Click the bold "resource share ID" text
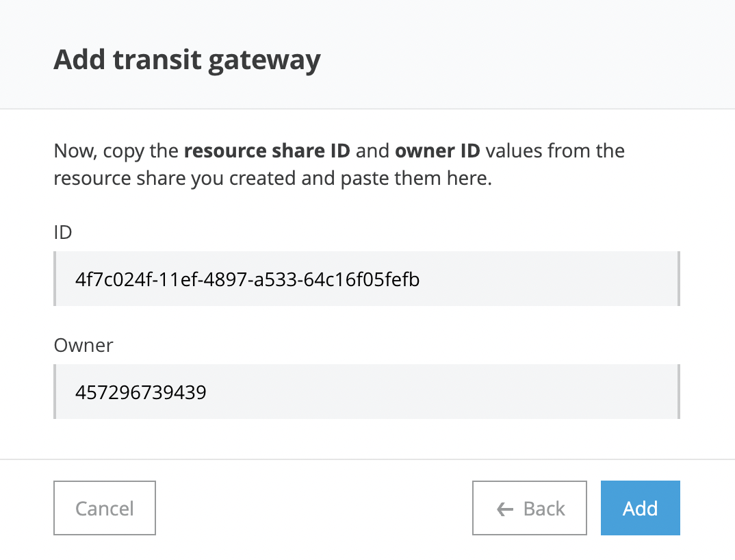The height and width of the screenshot is (560, 735). 268,150
